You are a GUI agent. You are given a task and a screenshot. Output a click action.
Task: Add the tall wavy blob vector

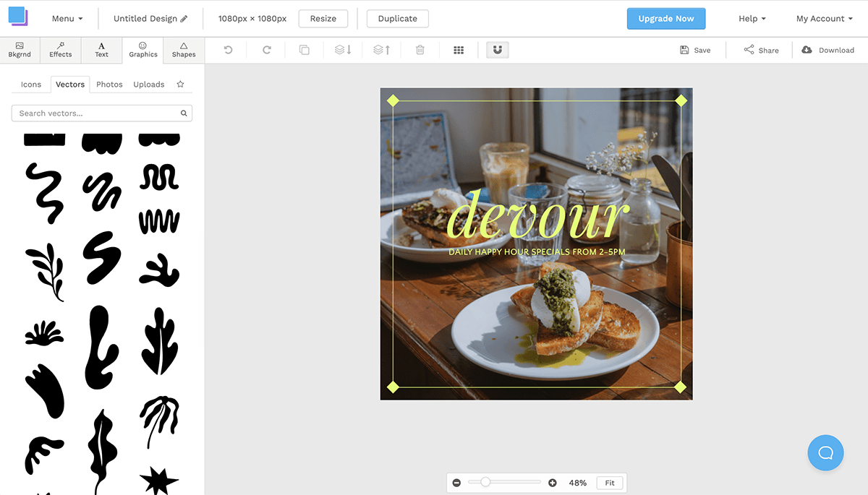click(102, 348)
